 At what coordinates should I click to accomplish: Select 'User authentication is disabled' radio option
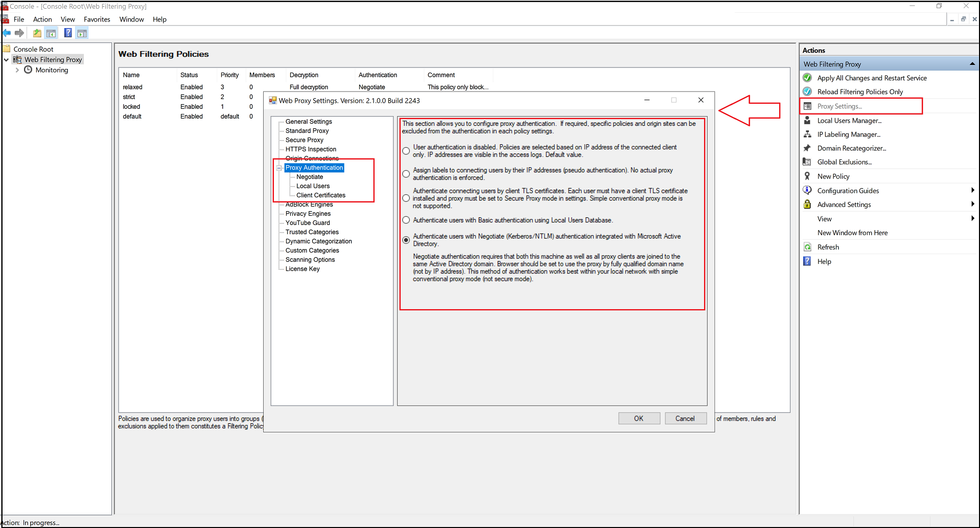click(x=406, y=151)
